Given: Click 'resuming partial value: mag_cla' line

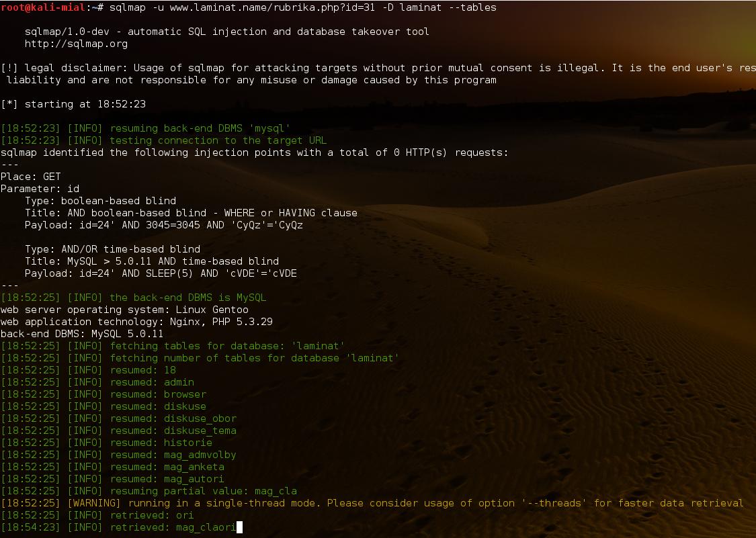Looking at the screenshot, I should coord(149,491).
